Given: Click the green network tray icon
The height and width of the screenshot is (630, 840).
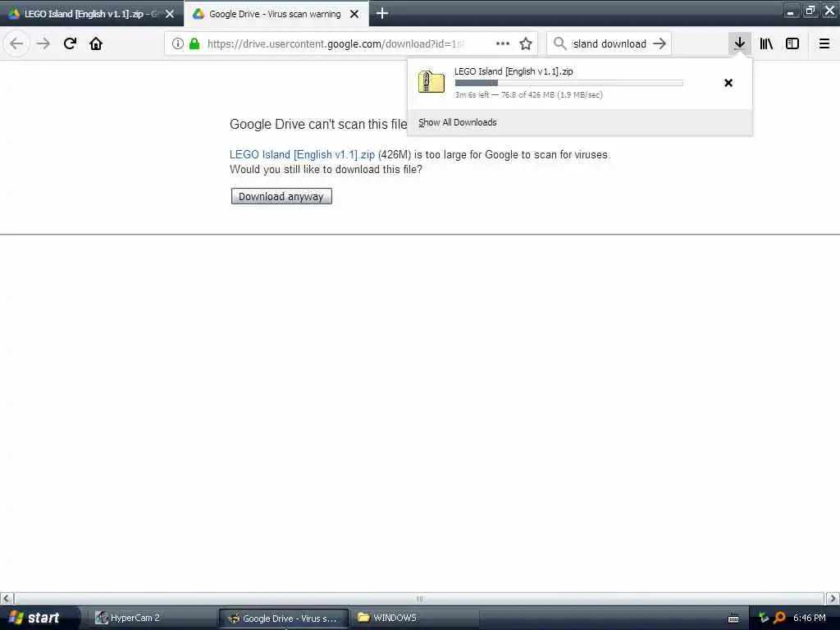Looking at the screenshot, I should click(764, 618).
